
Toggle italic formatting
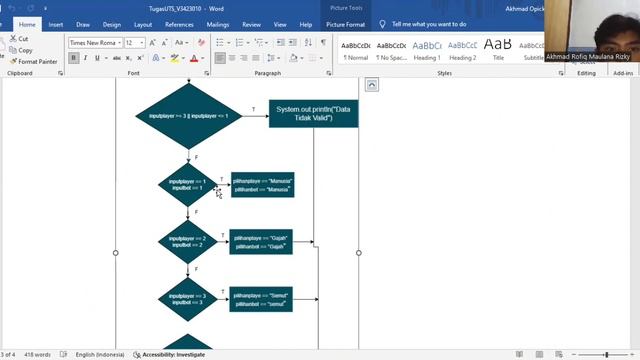85,58
